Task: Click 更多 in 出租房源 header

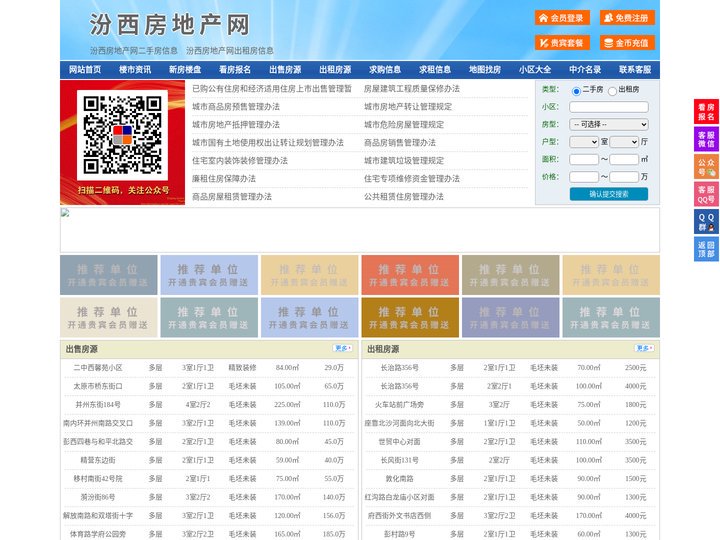Action: [x=644, y=349]
